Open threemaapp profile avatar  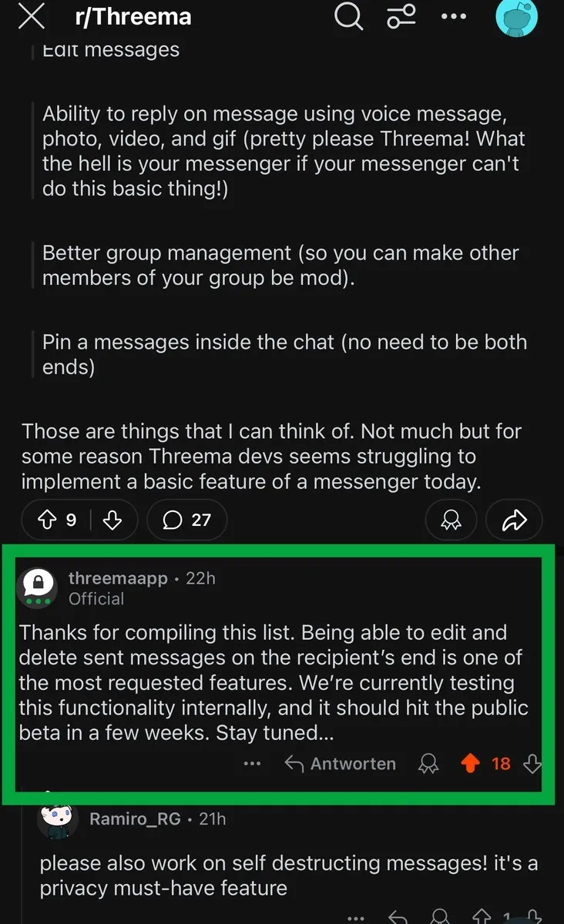point(38,588)
